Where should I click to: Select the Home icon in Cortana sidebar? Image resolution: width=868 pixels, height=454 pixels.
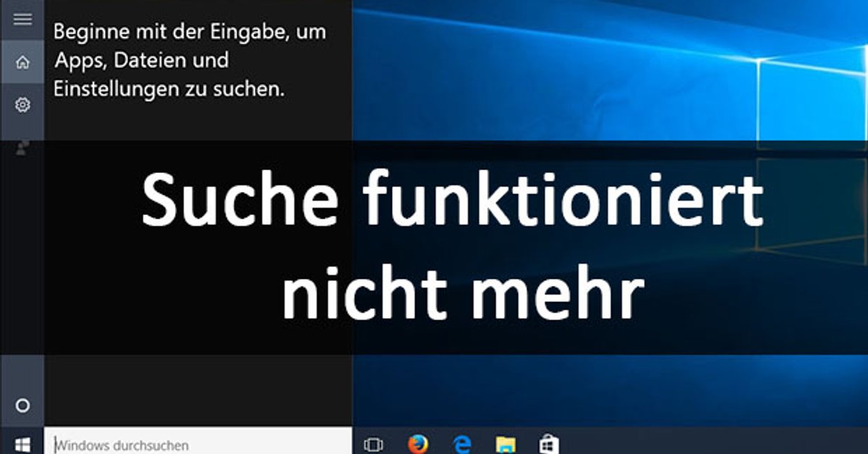pyautogui.click(x=22, y=62)
